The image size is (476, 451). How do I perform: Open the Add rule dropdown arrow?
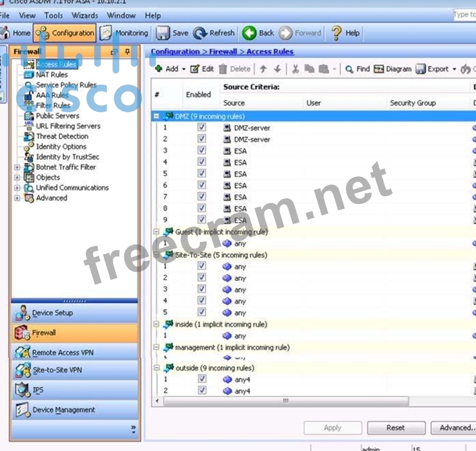point(184,69)
